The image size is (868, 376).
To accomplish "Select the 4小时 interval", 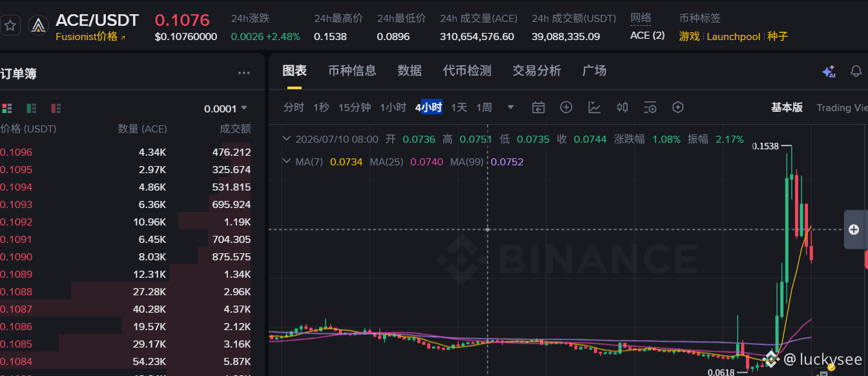I will (x=428, y=107).
